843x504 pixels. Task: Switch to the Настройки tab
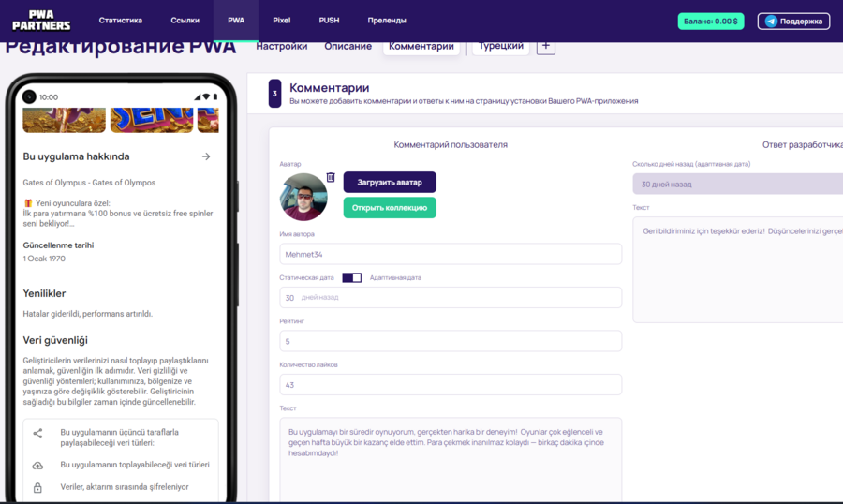[x=281, y=46]
